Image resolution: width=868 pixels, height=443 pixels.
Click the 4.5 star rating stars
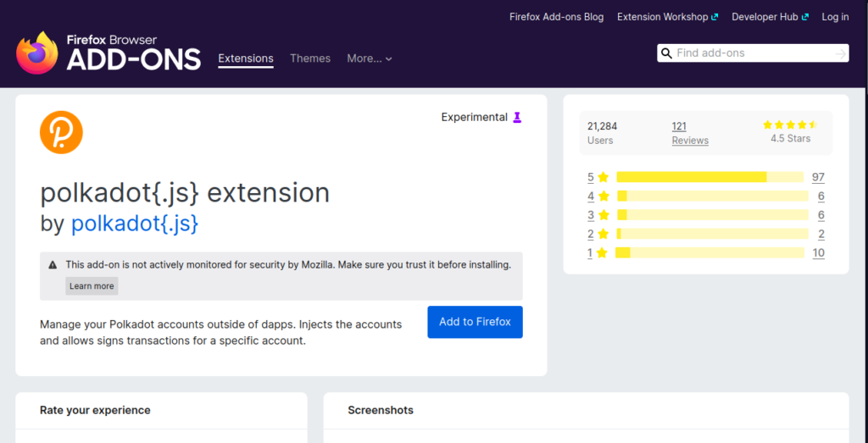[x=790, y=125]
